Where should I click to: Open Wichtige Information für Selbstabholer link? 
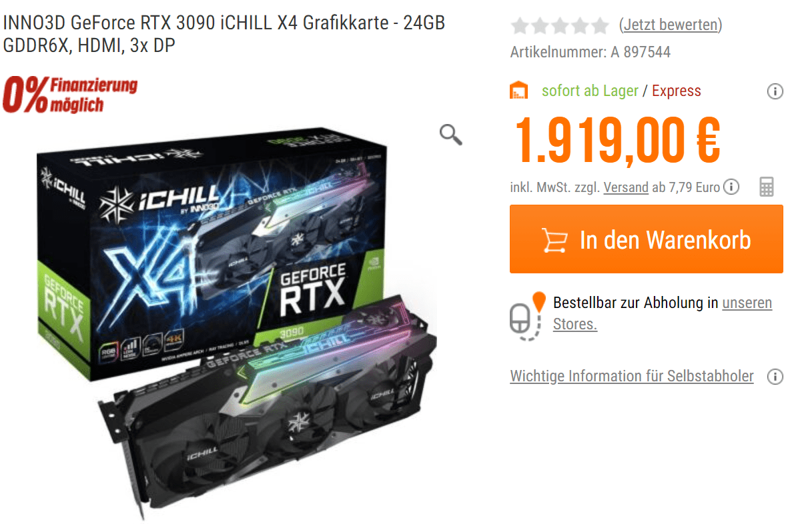(x=632, y=376)
